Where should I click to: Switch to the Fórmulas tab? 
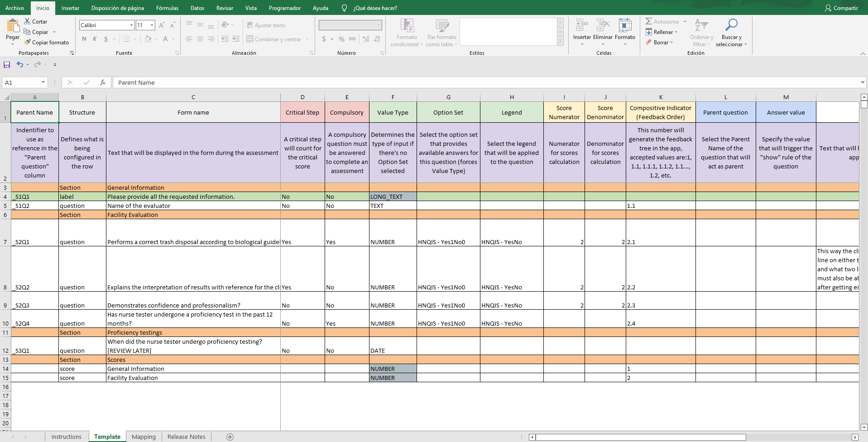point(167,8)
